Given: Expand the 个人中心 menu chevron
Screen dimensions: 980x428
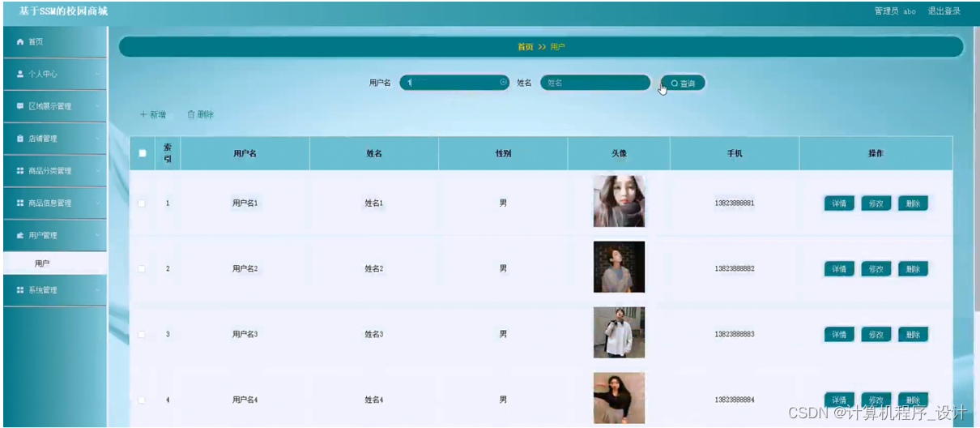Looking at the screenshot, I should [x=97, y=74].
